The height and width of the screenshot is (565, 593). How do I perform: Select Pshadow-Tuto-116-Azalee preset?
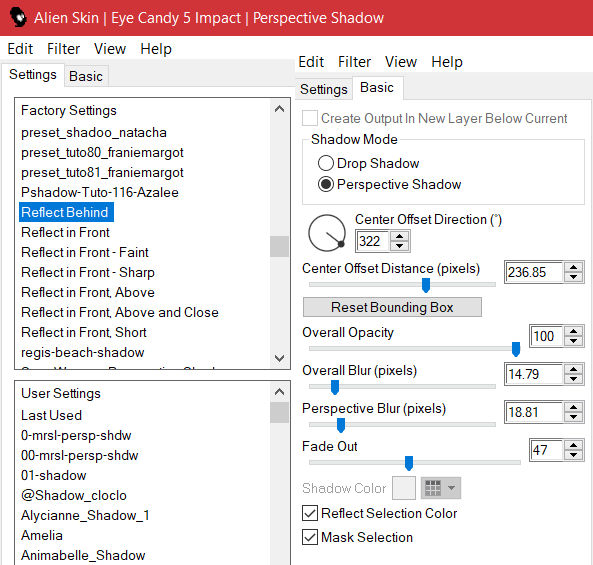[100, 192]
